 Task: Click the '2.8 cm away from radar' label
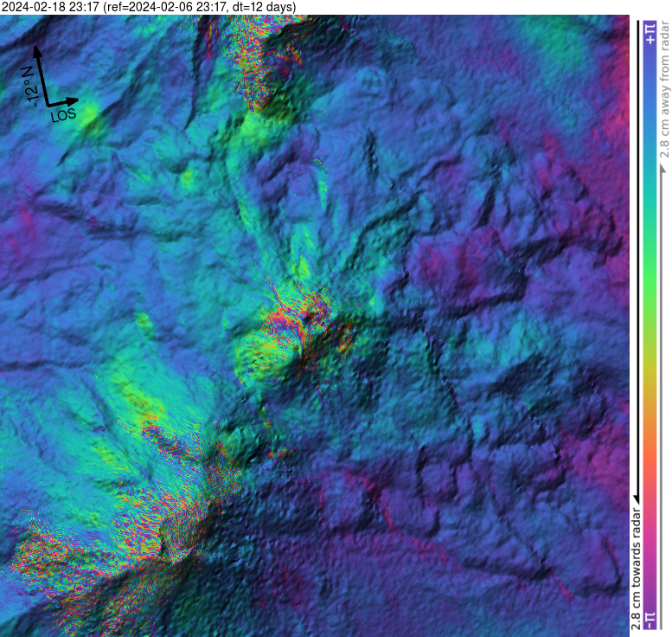(664, 89)
